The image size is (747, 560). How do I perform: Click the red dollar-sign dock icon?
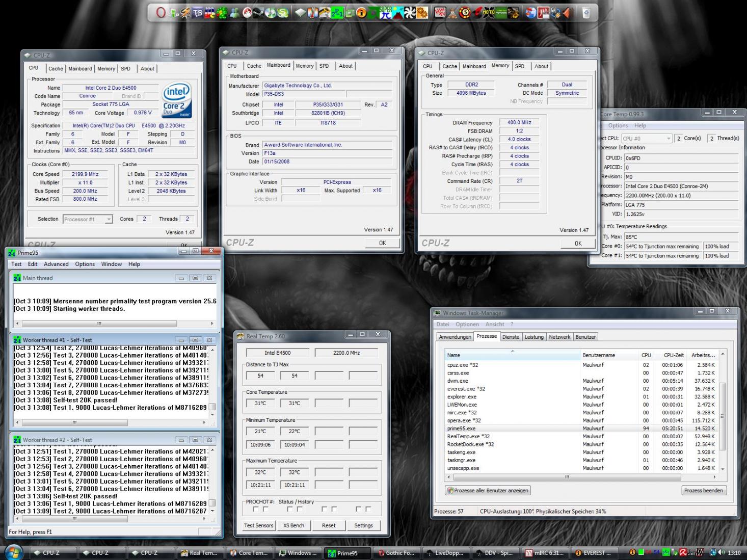(464, 13)
